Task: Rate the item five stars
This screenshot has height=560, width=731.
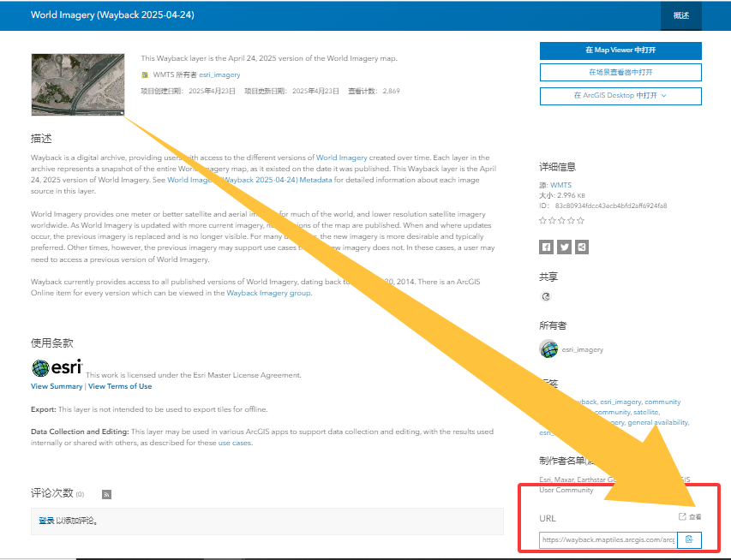Action: [580, 220]
